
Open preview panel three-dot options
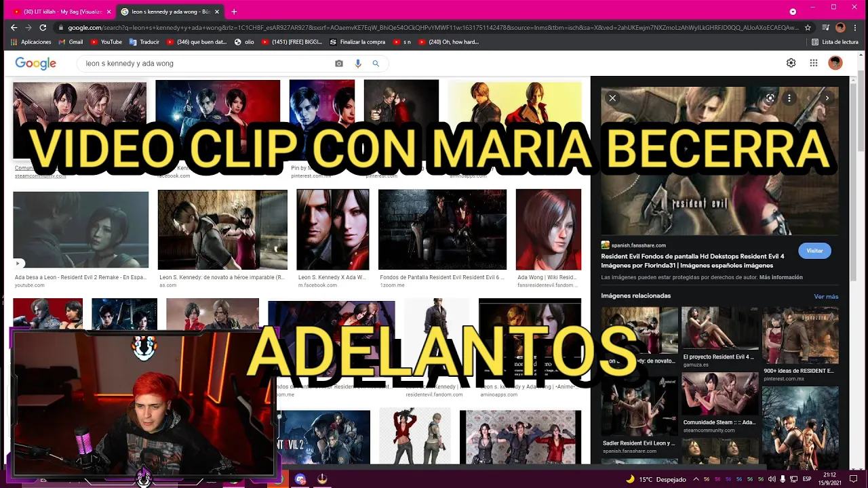click(789, 98)
